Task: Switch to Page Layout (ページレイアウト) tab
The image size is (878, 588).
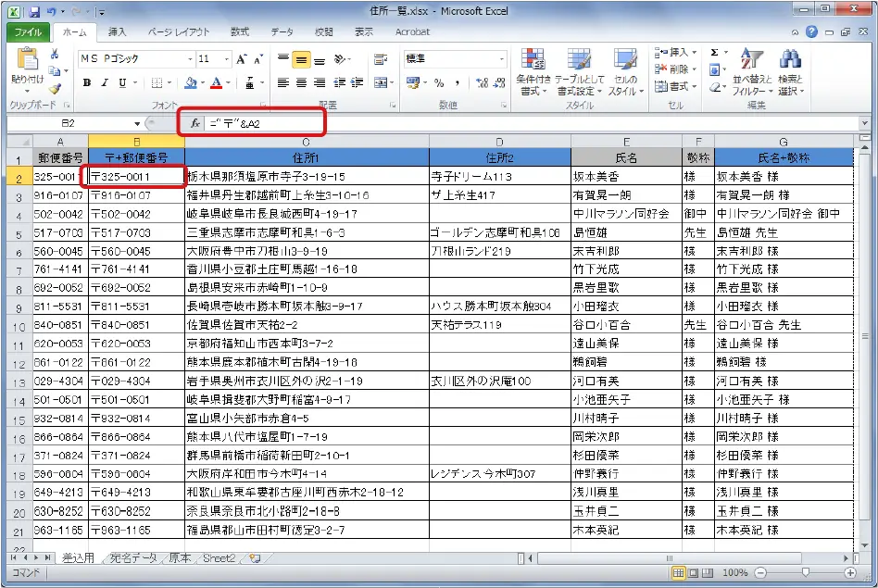Action: pyautogui.click(x=178, y=31)
